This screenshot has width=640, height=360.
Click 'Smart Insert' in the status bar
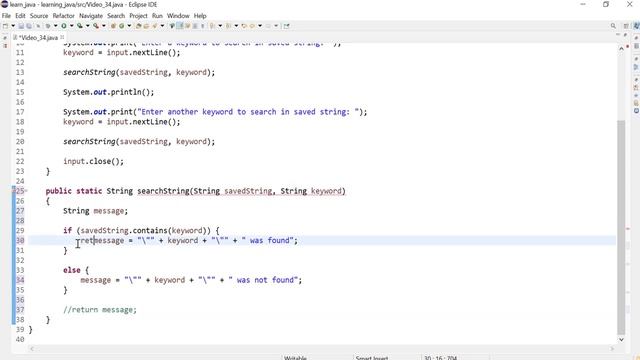[371, 358]
